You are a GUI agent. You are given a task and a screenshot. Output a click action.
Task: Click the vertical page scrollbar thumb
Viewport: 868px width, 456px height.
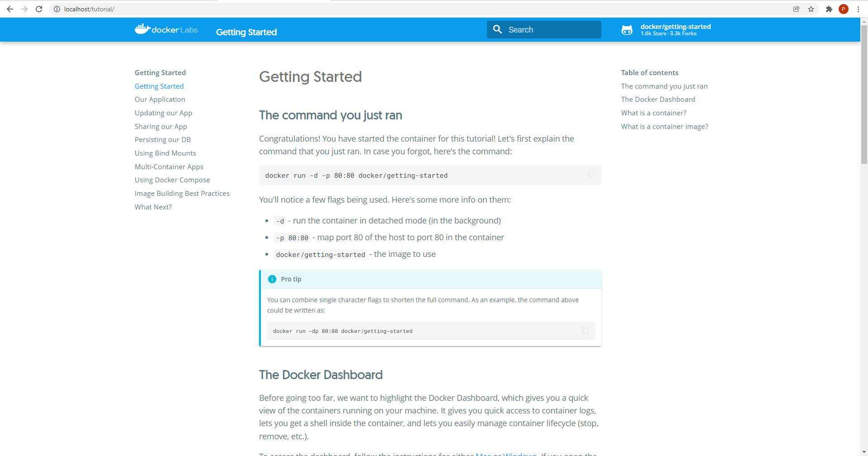pos(864,95)
